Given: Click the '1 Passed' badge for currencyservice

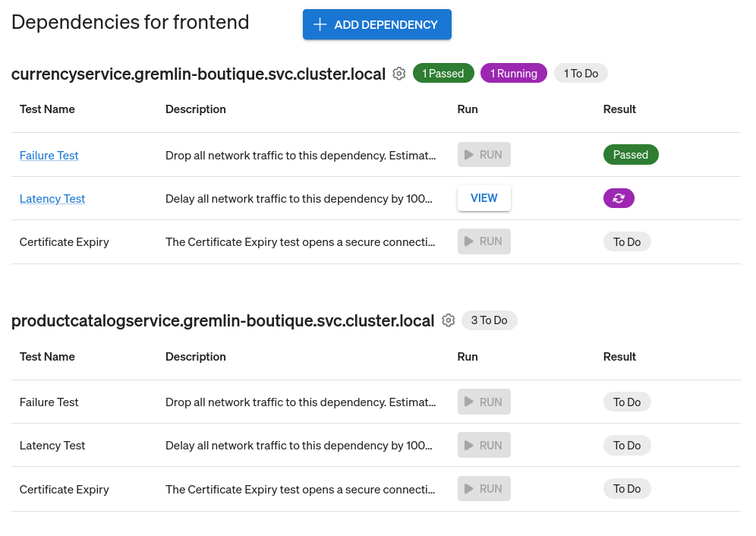Looking at the screenshot, I should tap(443, 73).
